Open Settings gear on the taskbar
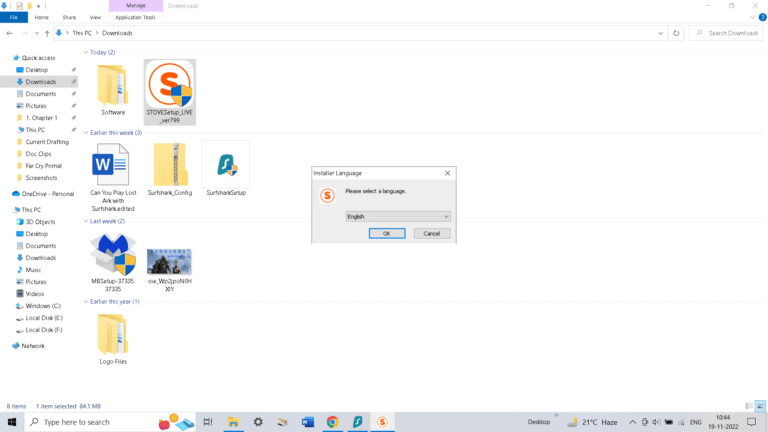This screenshot has height=432, width=768. pyautogui.click(x=258, y=422)
